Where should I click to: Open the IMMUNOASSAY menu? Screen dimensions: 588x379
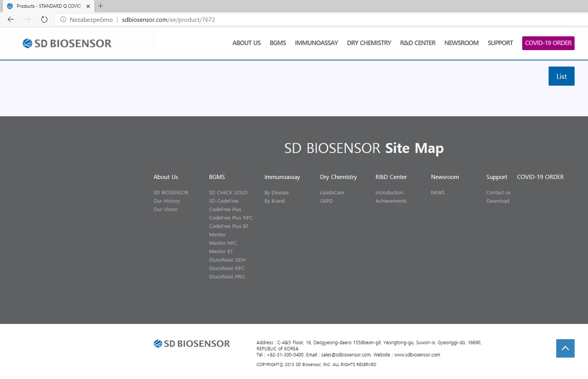click(x=316, y=43)
